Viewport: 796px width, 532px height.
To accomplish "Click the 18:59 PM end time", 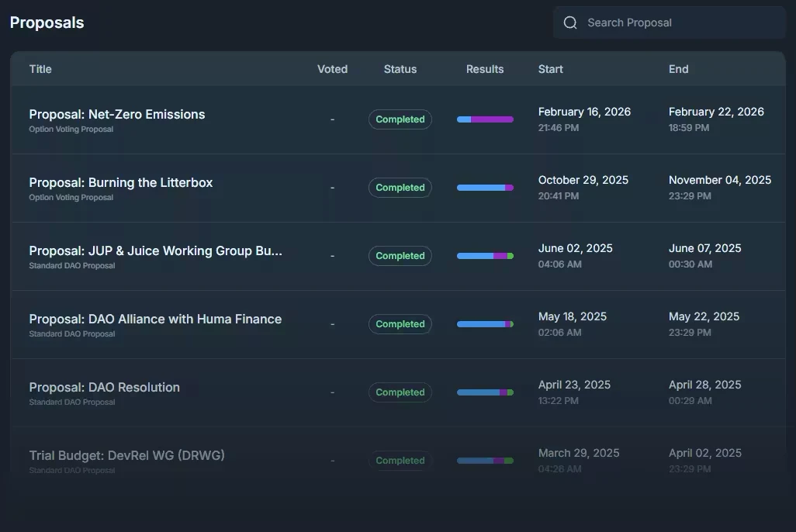I will [x=689, y=128].
